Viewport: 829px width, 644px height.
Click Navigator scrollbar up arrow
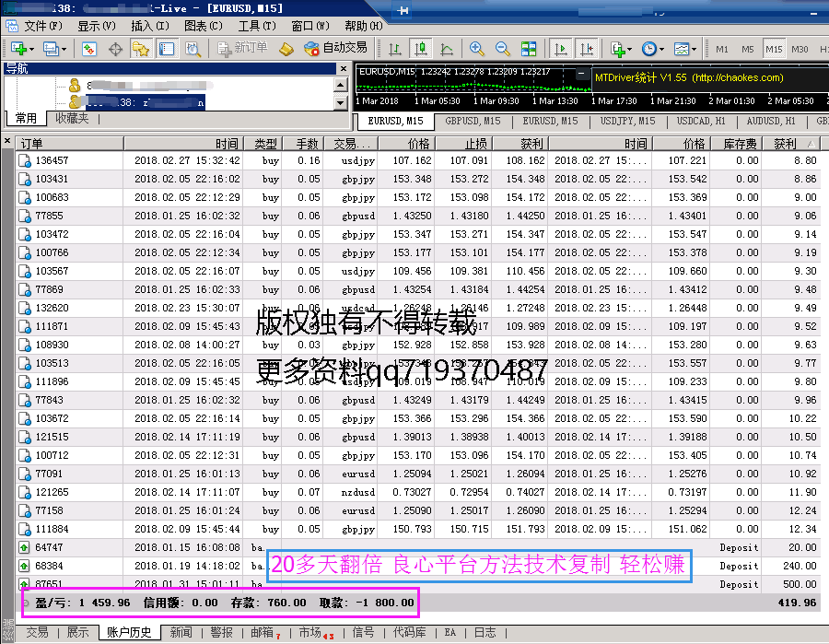coord(341,85)
